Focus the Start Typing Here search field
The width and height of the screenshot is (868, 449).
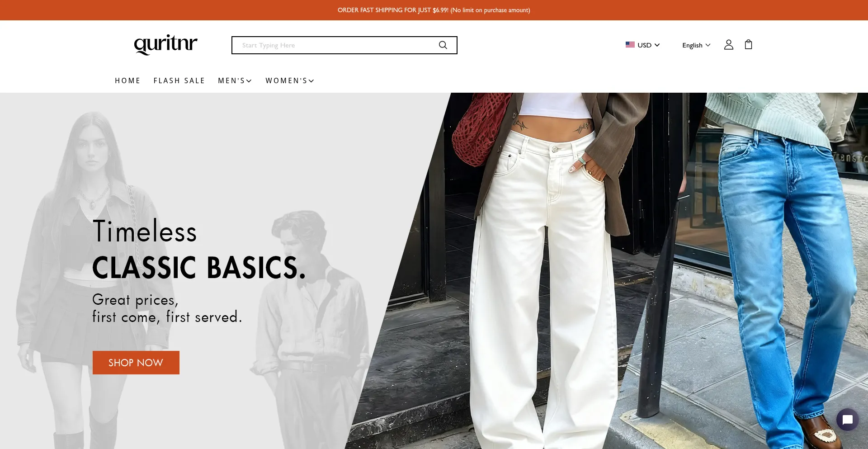click(335, 45)
